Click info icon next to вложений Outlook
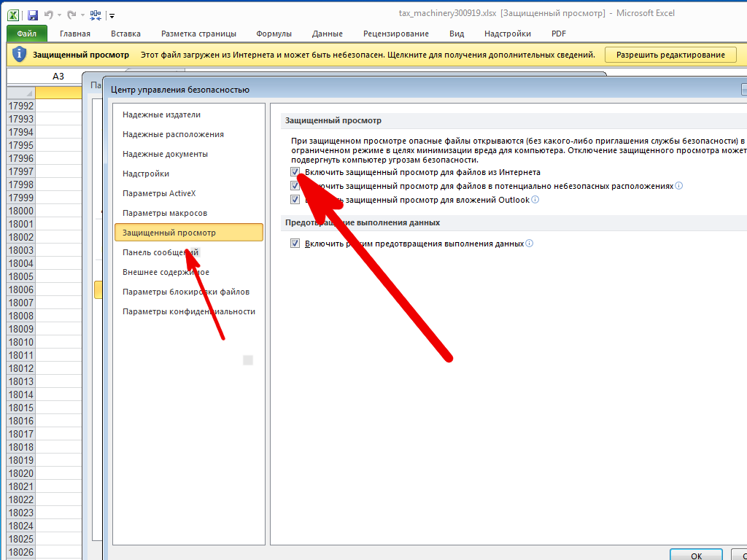747x560 pixels. (535, 200)
